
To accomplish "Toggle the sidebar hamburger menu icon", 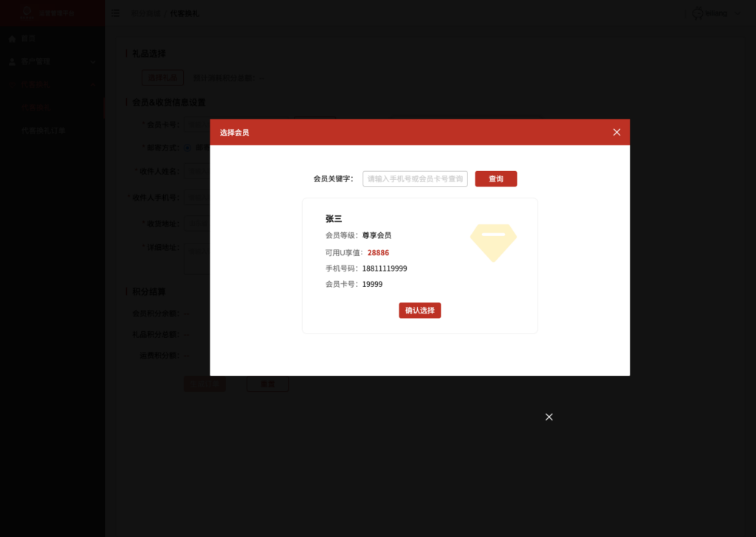I will pos(115,13).
